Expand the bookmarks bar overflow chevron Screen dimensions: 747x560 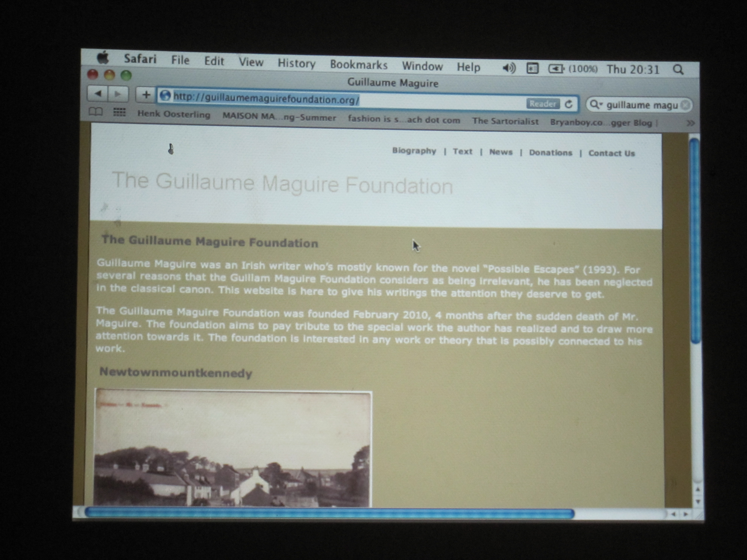click(691, 123)
